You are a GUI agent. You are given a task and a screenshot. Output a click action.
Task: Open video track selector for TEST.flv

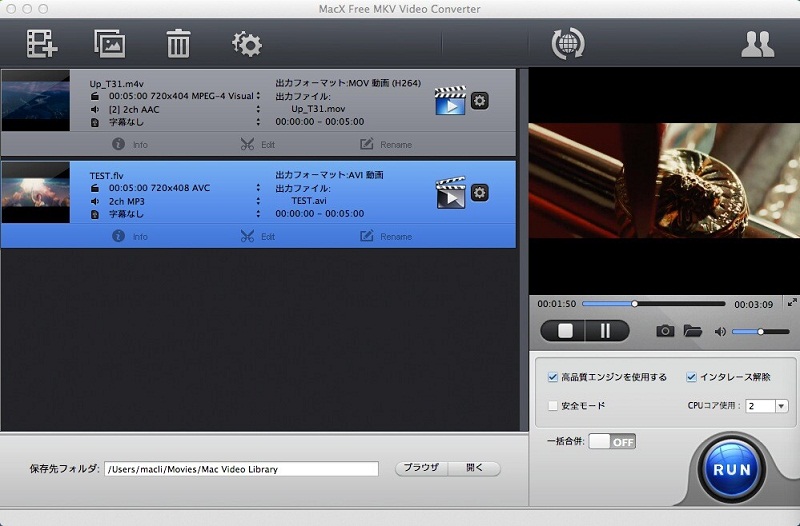point(258,188)
